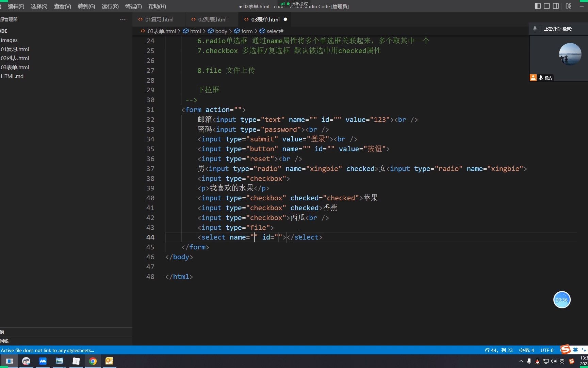The image size is (588, 368).
Task: Open 编辑(E) menu
Action: pyautogui.click(x=16, y=6)
